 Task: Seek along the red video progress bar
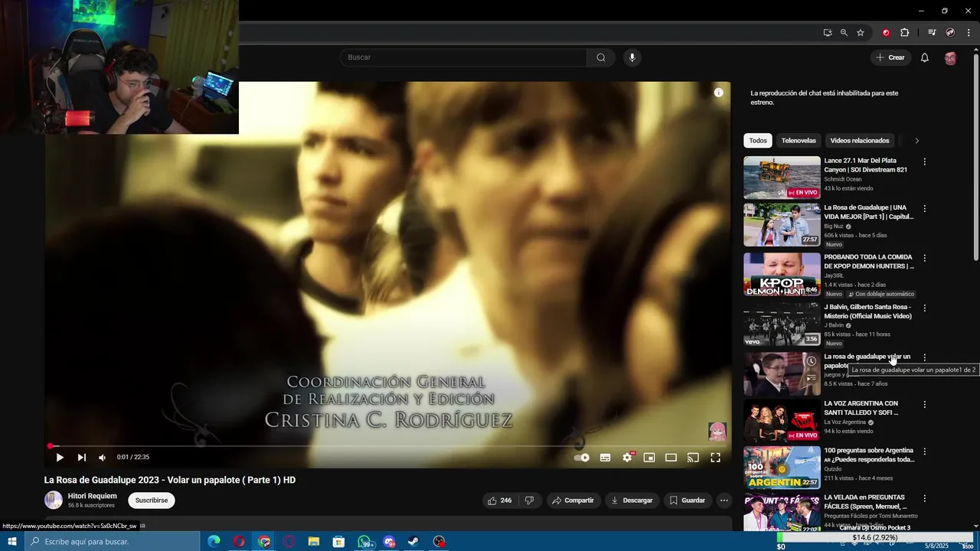(387, 446)
